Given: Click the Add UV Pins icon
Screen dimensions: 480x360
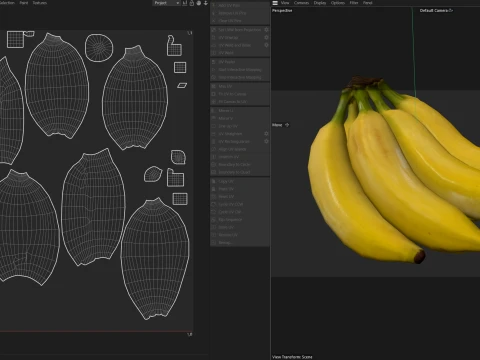Looking at the screenshot, I should [214, 5].
